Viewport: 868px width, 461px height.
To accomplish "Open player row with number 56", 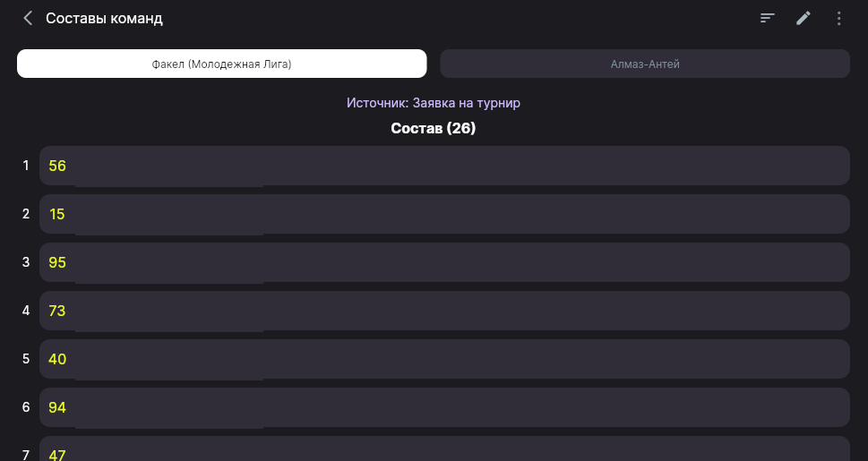I will 444,166.
